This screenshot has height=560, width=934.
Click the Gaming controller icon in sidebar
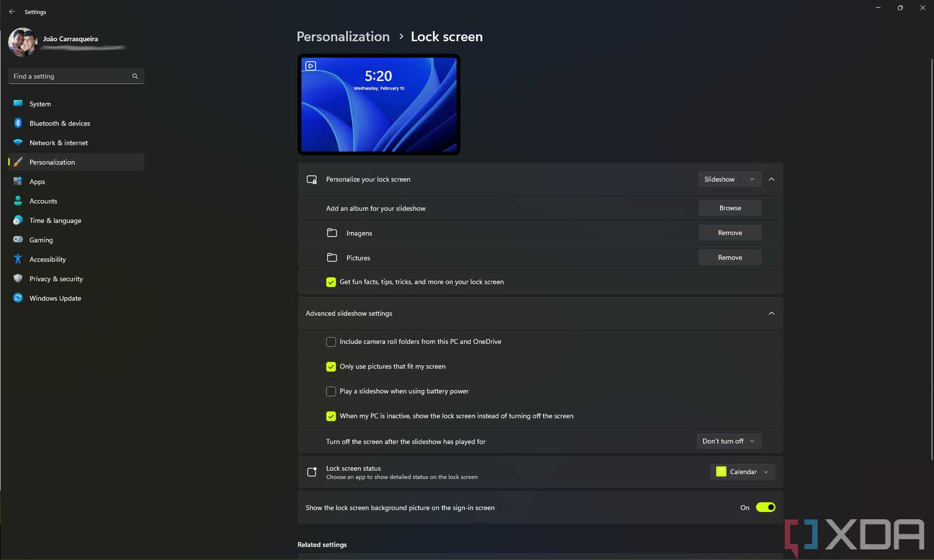click(18, 239)
